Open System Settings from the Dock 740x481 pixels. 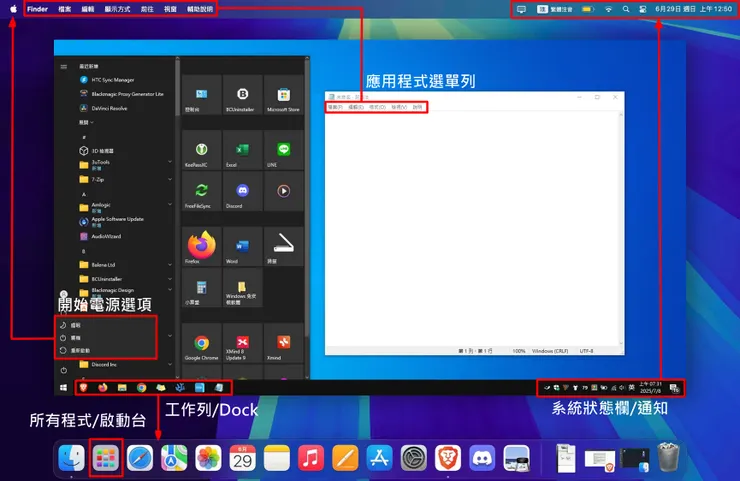414,458
